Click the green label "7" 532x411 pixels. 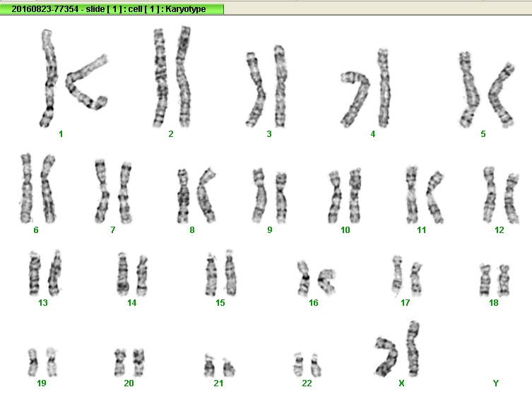click(112, 230)
